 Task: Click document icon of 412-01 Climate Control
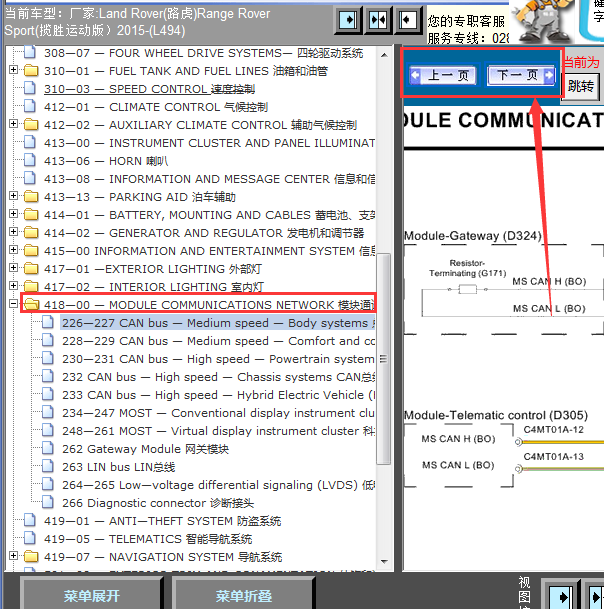point(30,106)
